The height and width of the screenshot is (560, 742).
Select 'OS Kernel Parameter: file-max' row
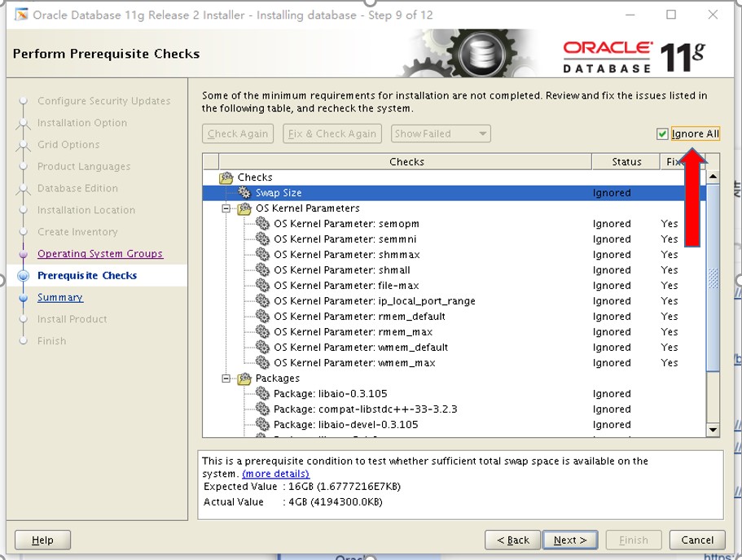pyautogui.click(x=454, y=285)
